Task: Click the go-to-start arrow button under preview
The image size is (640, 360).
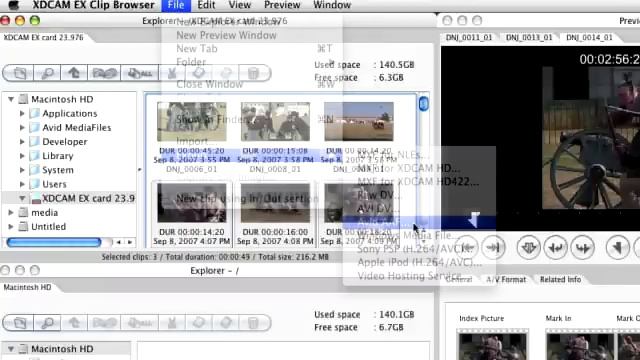Action: tap(466, 247)
